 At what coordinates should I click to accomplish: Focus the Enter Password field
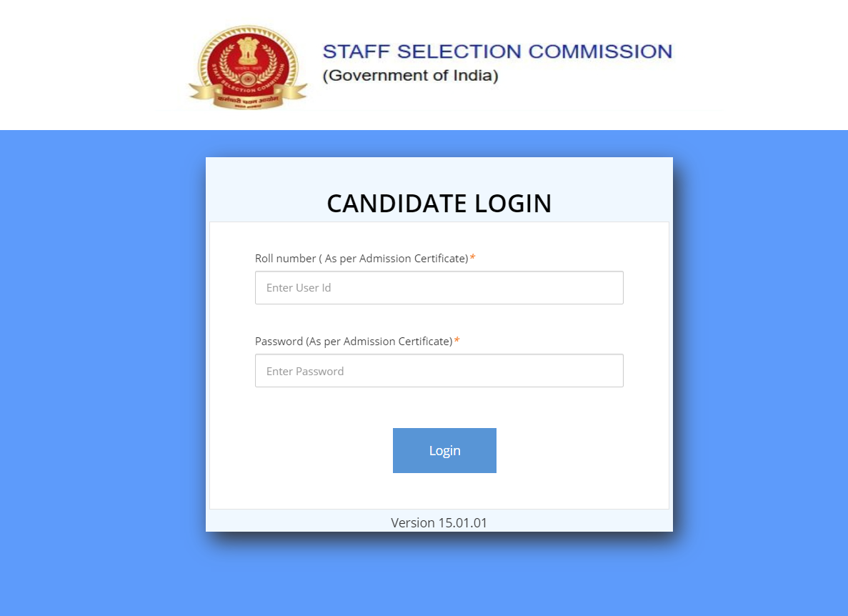pos(439,371)
